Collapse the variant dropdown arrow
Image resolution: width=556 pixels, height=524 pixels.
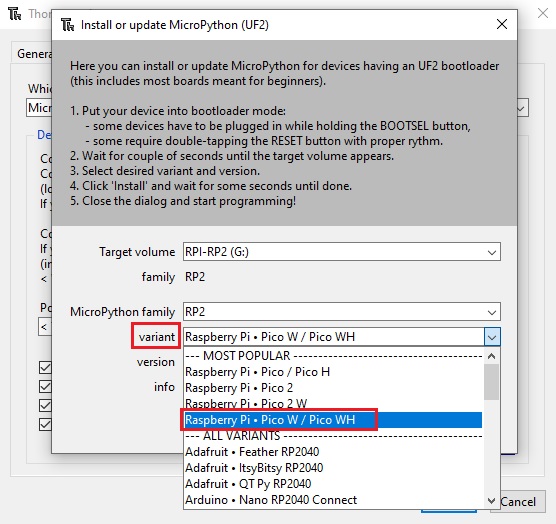492,337
